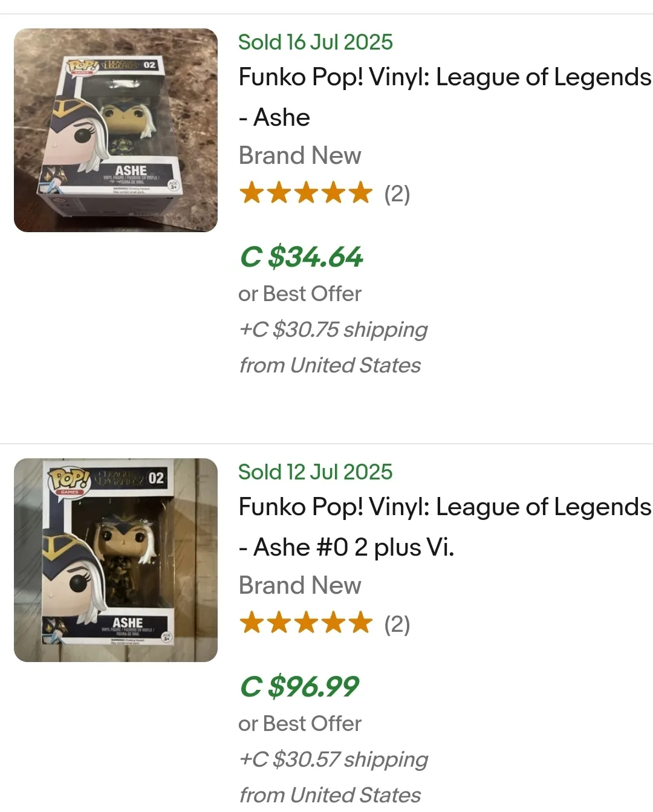The width and height of the screenshot is (653, 812).
Task: Click the +C $30.75 shipping text
Action: [333, 330]
